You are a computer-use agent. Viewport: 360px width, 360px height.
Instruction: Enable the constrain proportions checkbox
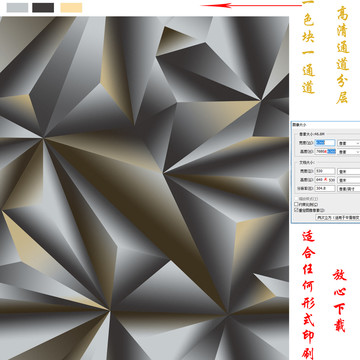coord(296,204)
